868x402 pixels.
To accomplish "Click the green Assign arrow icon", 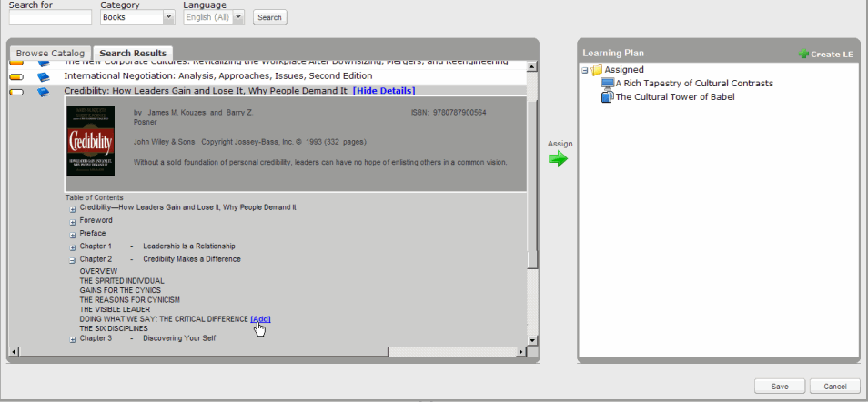I will click(558, 159).
